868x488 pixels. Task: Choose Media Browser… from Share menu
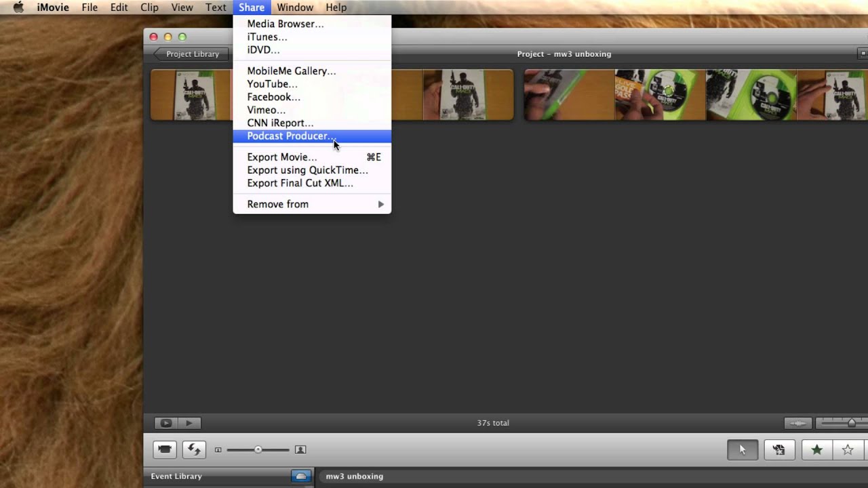pyautogui.click(x=312, y=24)
